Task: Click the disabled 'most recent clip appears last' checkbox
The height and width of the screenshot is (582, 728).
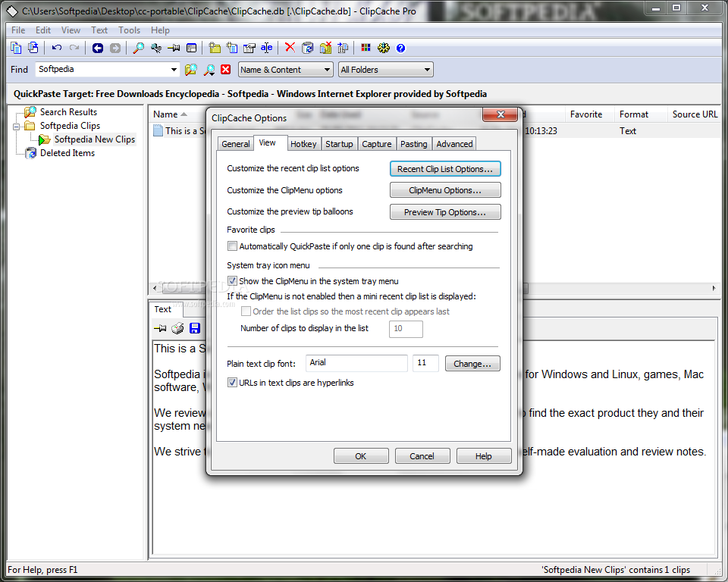Action: coord(246,311)
